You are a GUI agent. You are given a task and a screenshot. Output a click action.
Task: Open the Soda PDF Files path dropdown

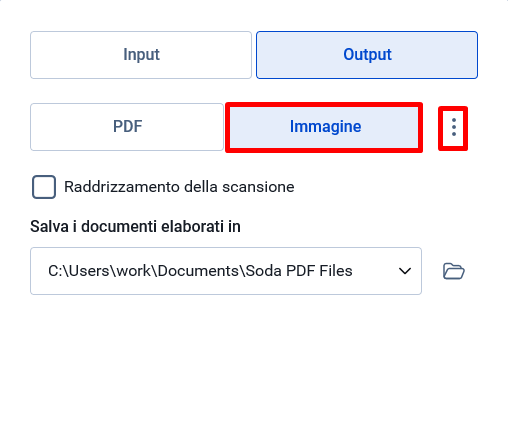point(226,271)
